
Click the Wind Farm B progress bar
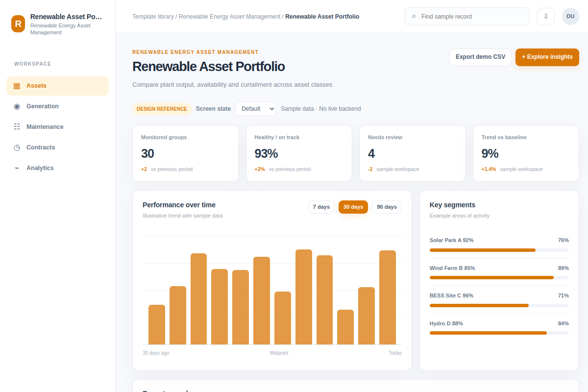(499, 277)
